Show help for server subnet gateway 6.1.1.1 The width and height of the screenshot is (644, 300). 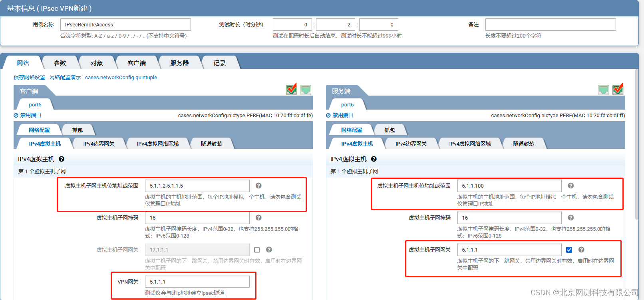coord(581,250)
